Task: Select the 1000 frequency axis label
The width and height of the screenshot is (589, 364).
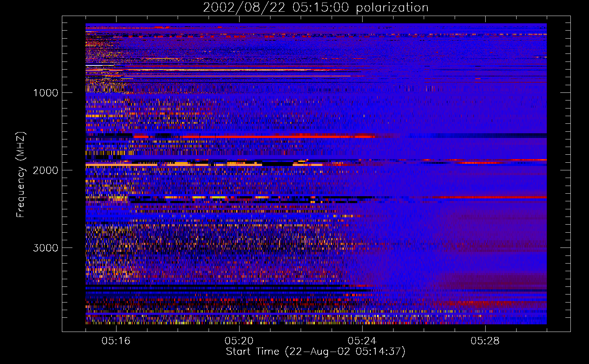Action: 46,93
